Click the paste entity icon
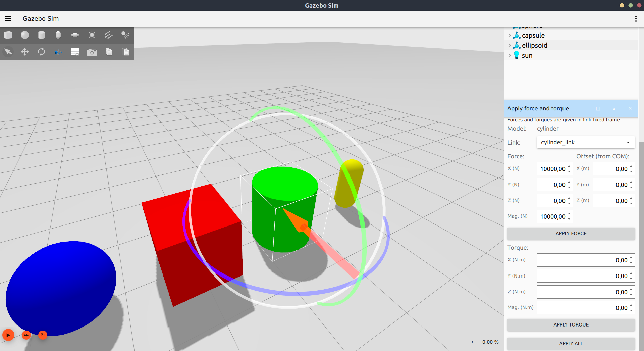644x351 pixels. [x=125, y=52]
